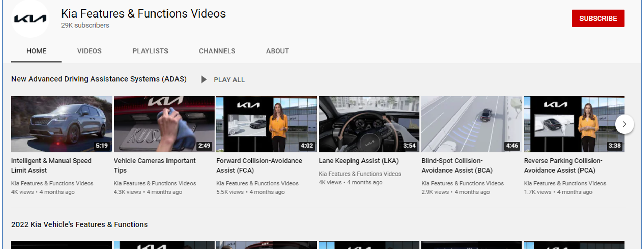The image size is (644, 249).
Task: Click the 1.7K views text under PCA video
Action: tap(538, 192)
